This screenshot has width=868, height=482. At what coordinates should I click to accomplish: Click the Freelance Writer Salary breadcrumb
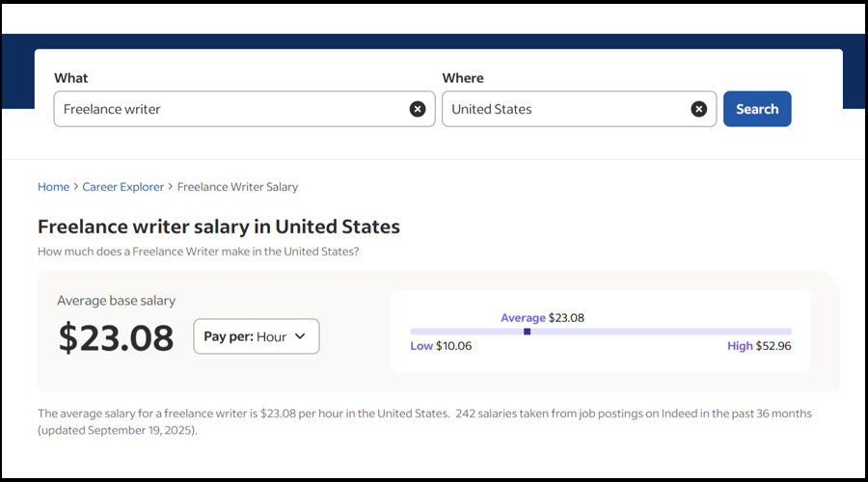pos(237,187)
